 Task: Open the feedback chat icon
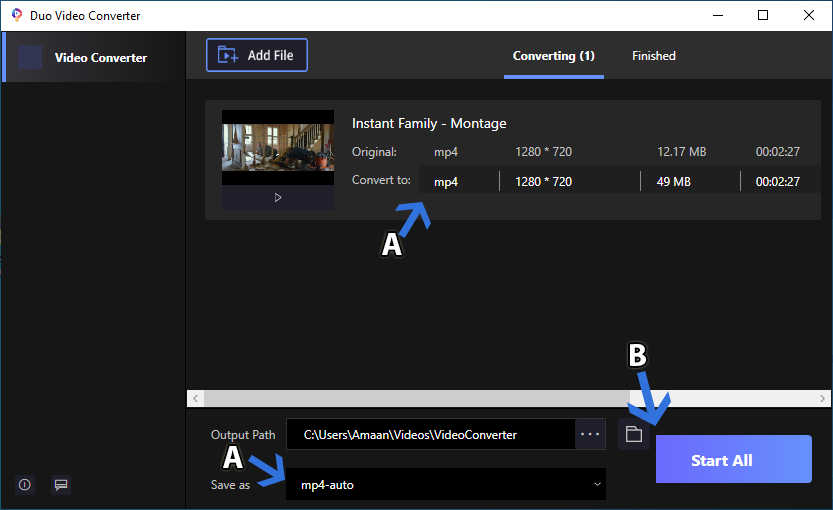(61, 484)
